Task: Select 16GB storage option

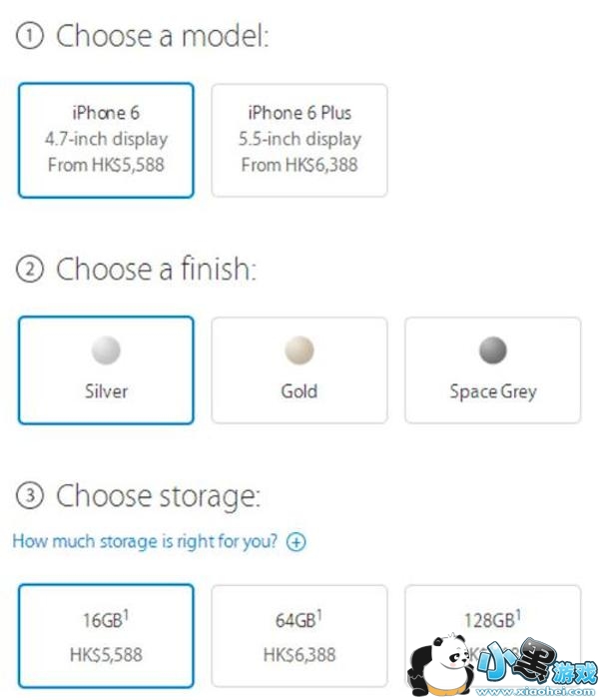Action: pyautogui.click(x=106, y=636)
